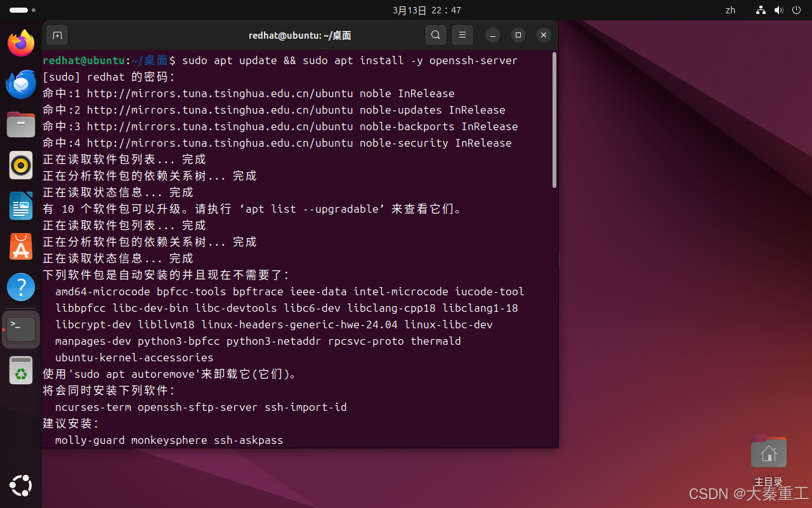Click the 'noble-security InRelease' line

(x=277, y=143)
